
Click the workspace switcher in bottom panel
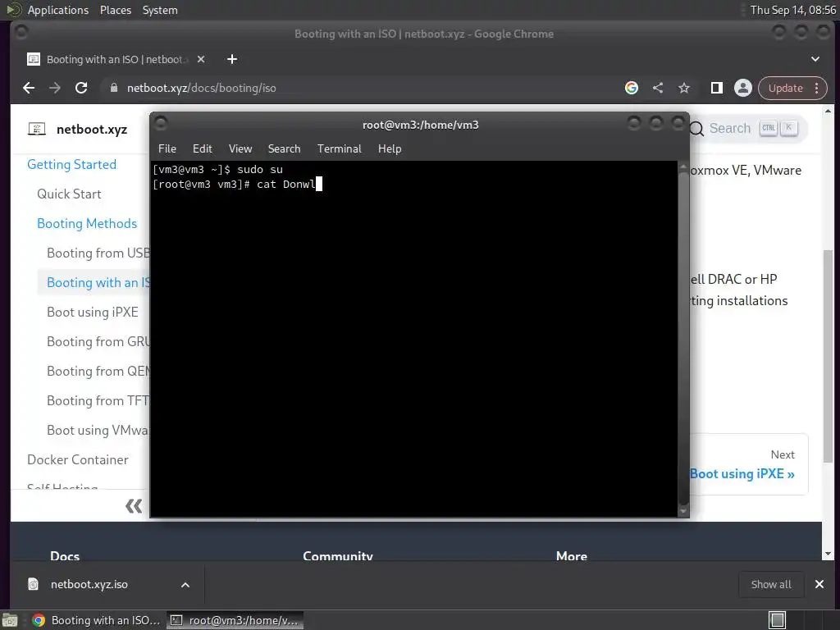778,620
